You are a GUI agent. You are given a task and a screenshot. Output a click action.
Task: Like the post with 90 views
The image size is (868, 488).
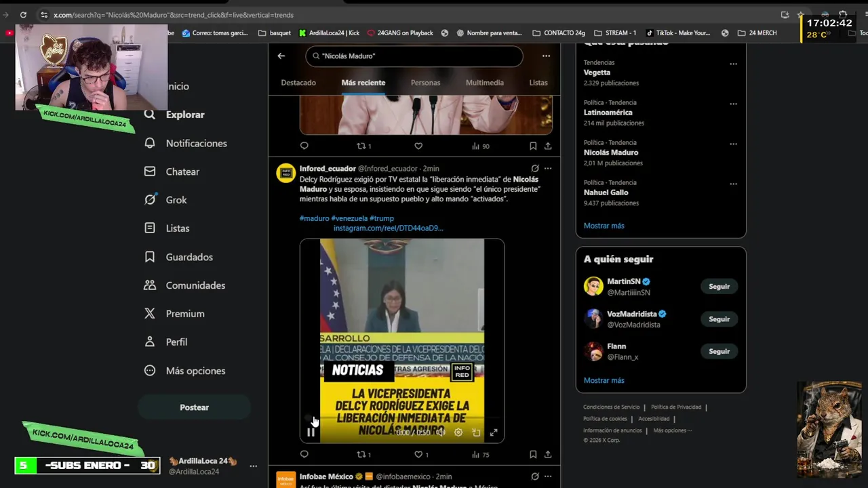(418, 146)
